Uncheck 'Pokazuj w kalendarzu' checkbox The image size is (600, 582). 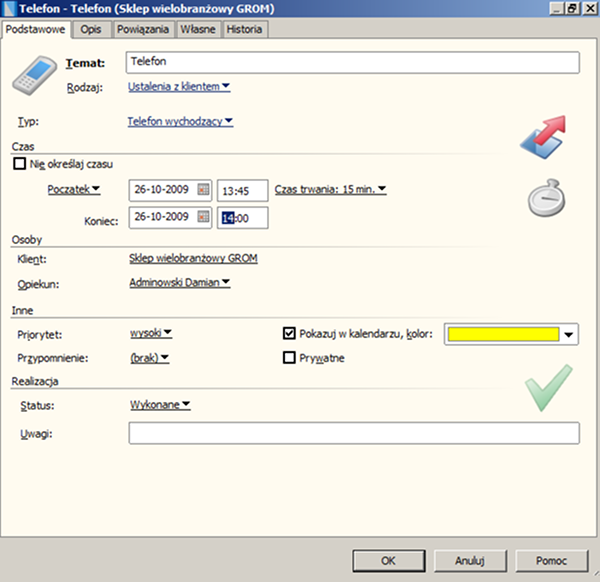[290, 335]
